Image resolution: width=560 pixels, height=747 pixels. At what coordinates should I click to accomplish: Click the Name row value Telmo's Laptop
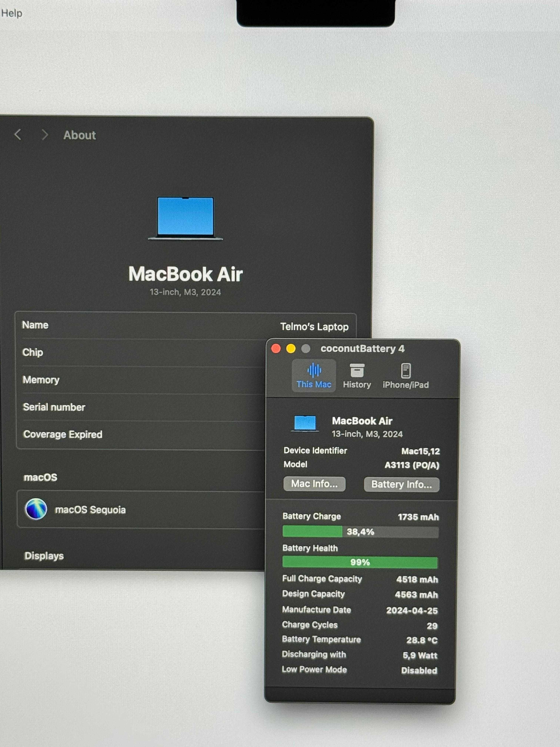tap(314, 327)
